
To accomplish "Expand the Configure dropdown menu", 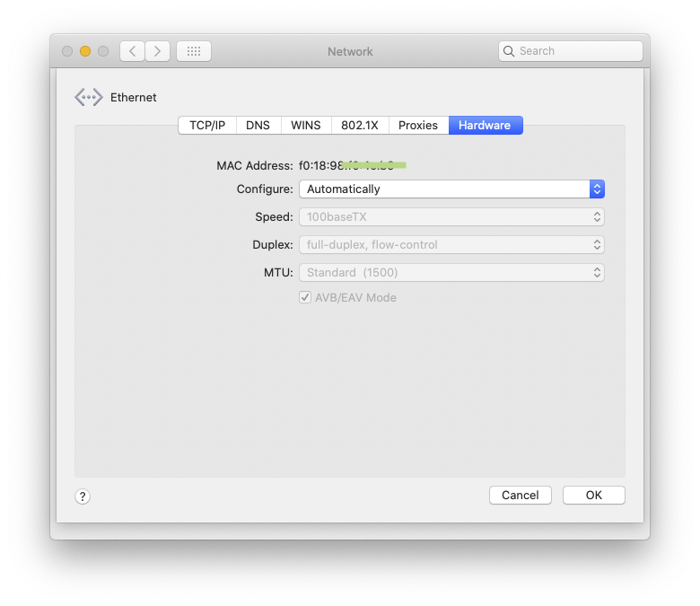I will (x=451, y=189).
